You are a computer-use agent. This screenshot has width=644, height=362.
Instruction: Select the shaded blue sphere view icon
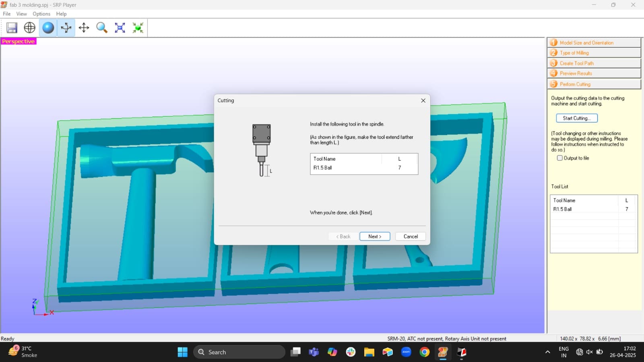point(48,28)
